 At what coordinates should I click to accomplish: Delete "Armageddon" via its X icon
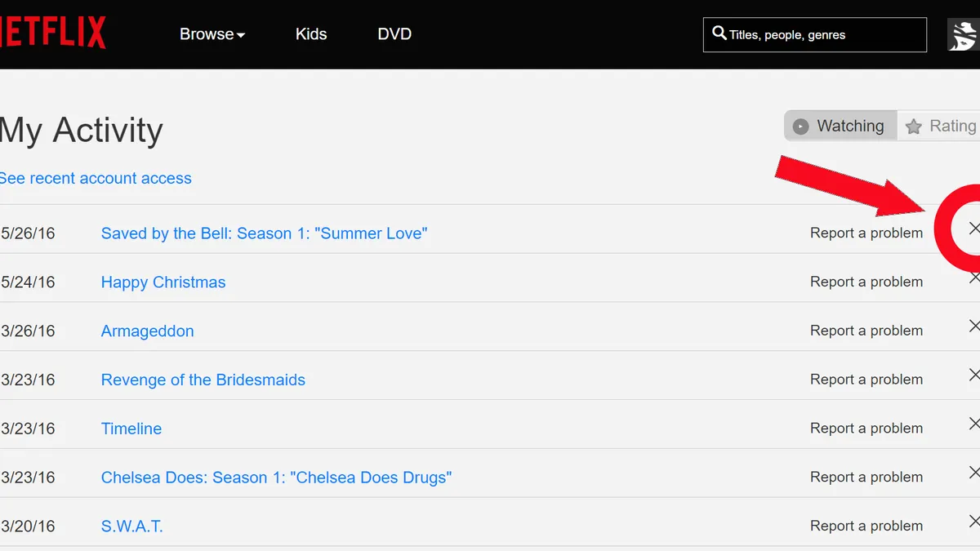977,327
